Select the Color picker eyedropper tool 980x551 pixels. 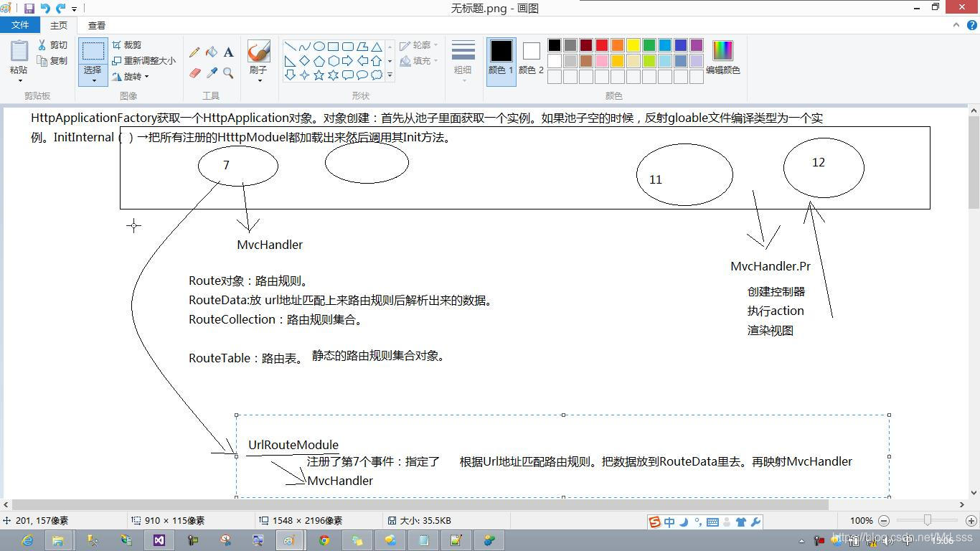(211, 72)
